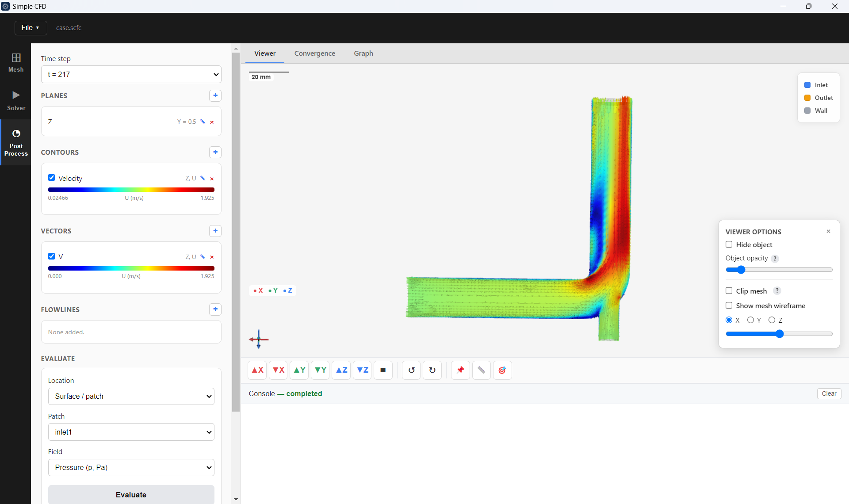Add a new plane with plus icon

(x=215, y=95)
